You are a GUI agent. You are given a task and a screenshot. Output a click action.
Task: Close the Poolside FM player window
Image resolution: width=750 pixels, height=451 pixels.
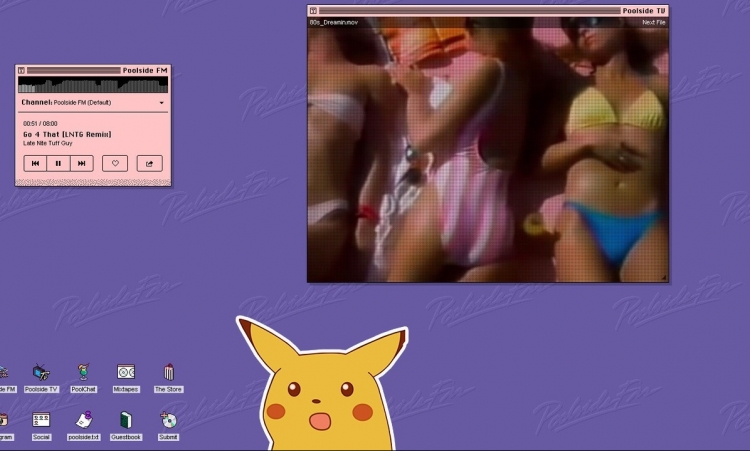pyautogui.click(x=22, y=70)
